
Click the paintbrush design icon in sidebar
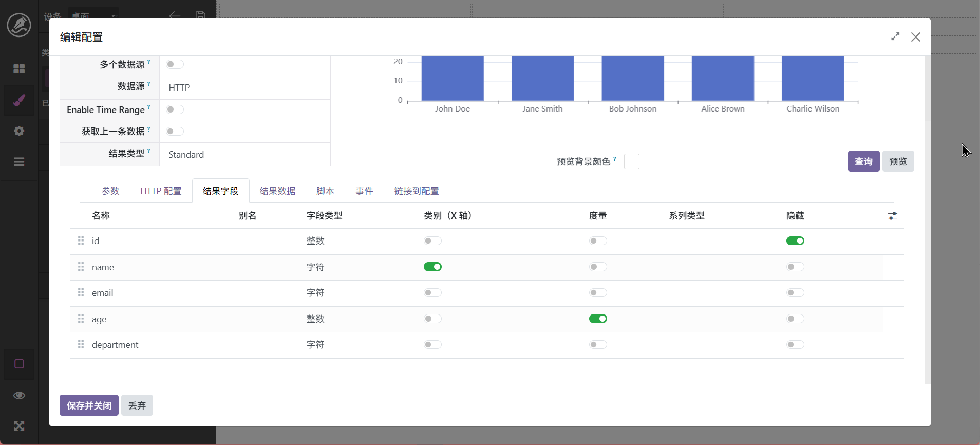[19, 100]
